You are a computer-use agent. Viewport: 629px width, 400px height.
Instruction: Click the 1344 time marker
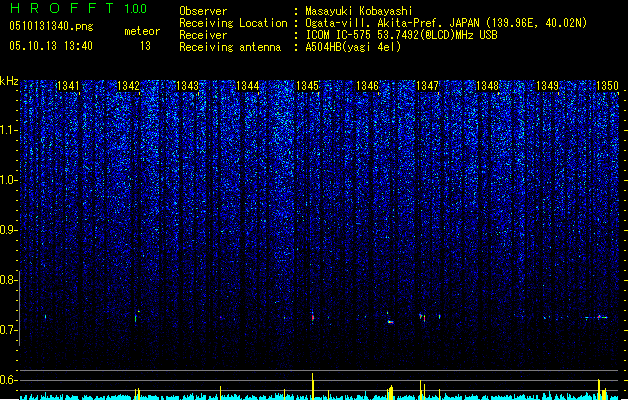tap(248, 86)
